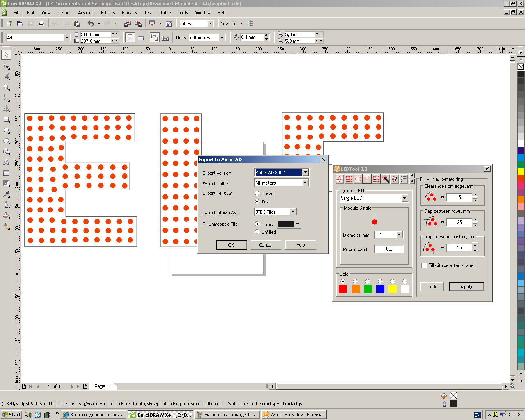525x420 pixels.
Task: Open the A4 page size dropdown
Action: tap(67, 37)
